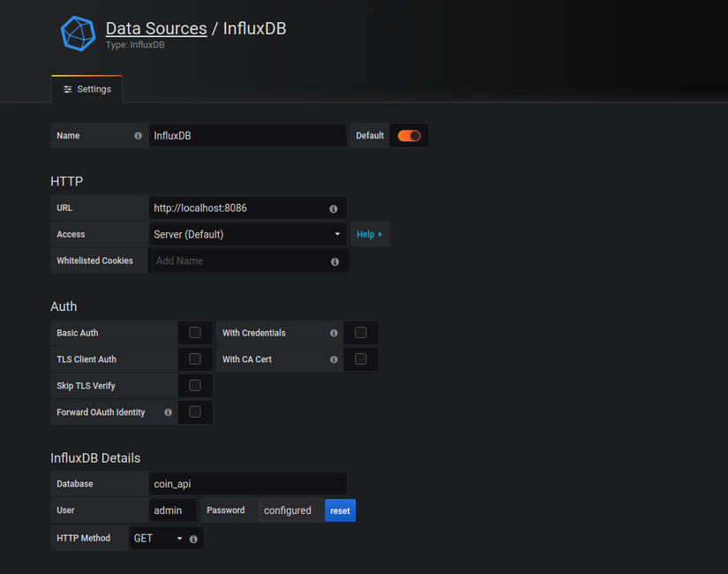Click the info icon in the URL field
The height and width of the screenshot is (574, 728).
coord(334,208)
